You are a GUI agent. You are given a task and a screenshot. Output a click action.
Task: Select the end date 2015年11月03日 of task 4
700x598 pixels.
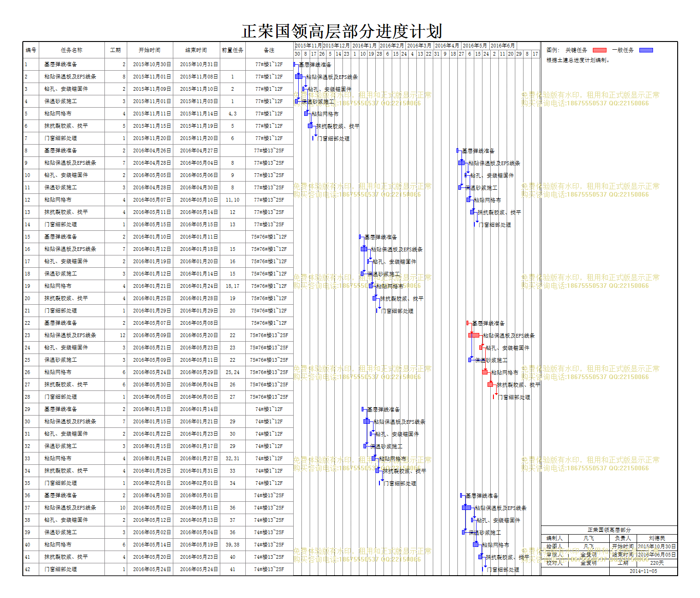(199, 101)
